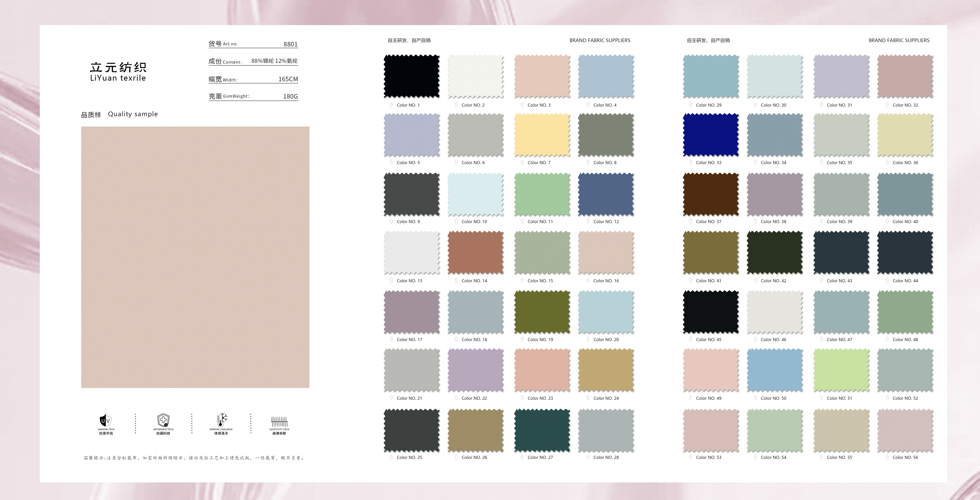Click the content text "88%锦纶 12%氨纶"
This screenshot has height=500, width=980.
[x=274, y=61]
